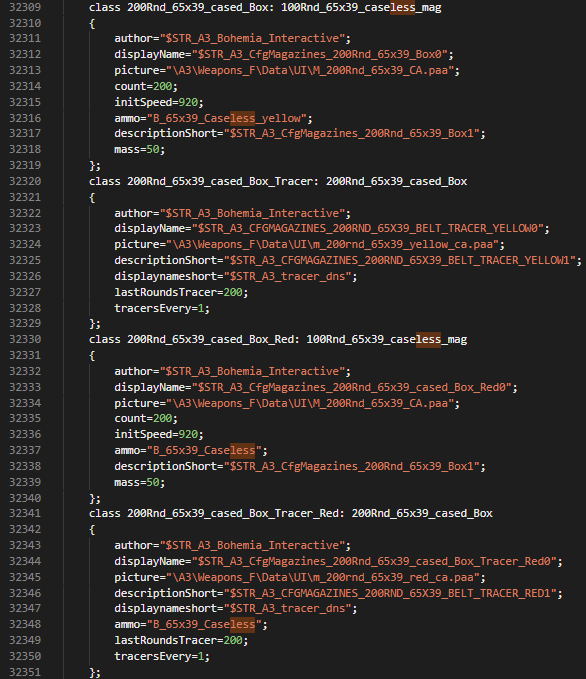Screen dimensions: 586x679
Task: Click picture path m_200rnd_65x39_red_ca.paa
Action: (323, 577)
